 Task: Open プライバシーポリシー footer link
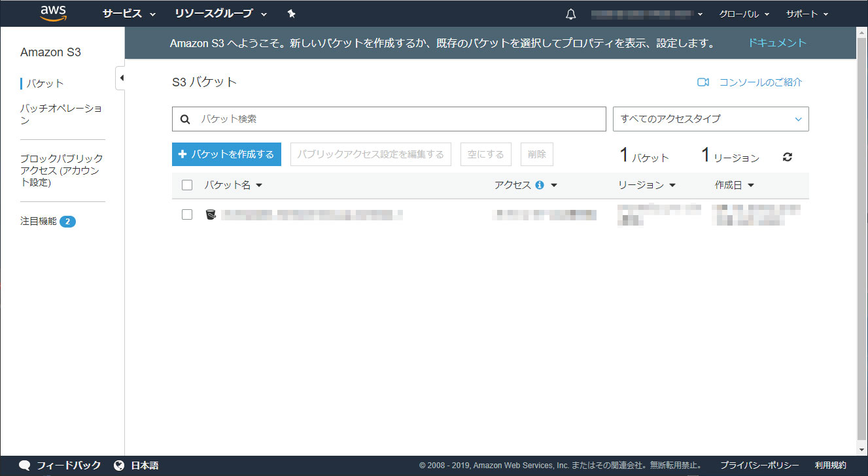pyautogui.click(x=759, y=466)
